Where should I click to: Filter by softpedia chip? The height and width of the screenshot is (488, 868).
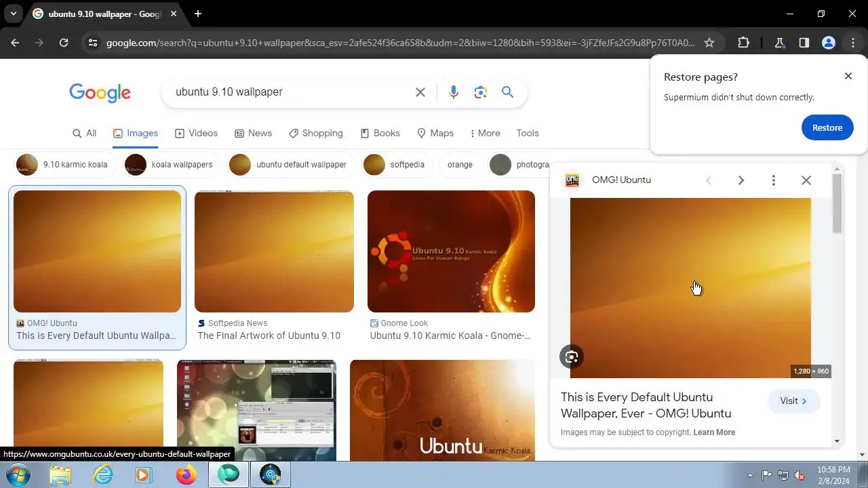(x=397, y=165)
